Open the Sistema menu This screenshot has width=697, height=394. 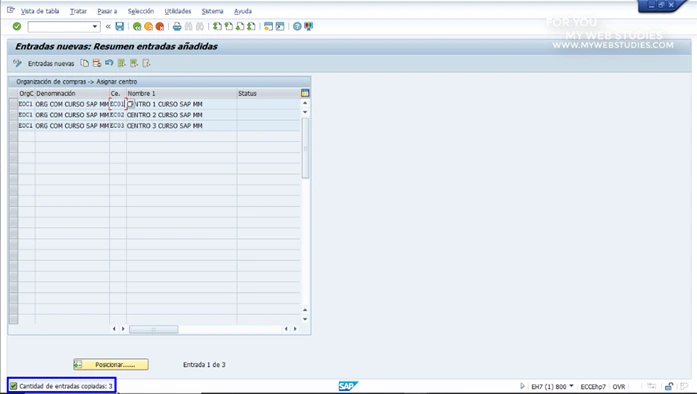point(212,11)
